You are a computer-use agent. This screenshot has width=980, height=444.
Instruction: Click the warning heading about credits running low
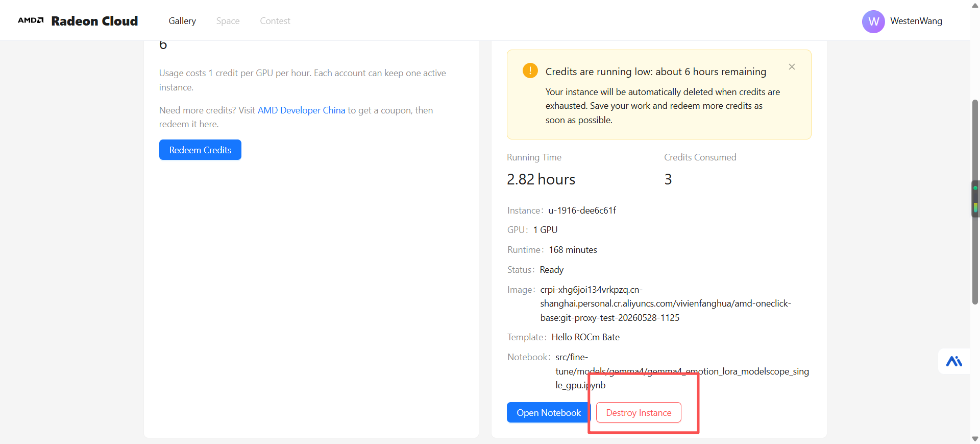pos(656,72)
